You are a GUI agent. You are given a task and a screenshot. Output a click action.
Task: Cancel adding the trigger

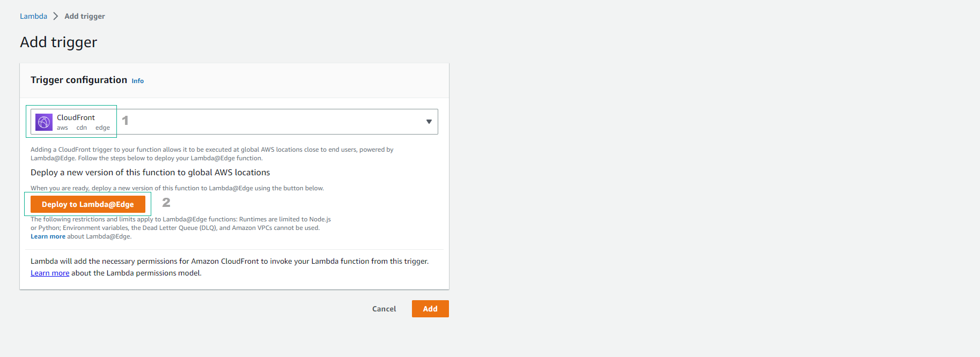pyautogui.click(x=384, y=309)
